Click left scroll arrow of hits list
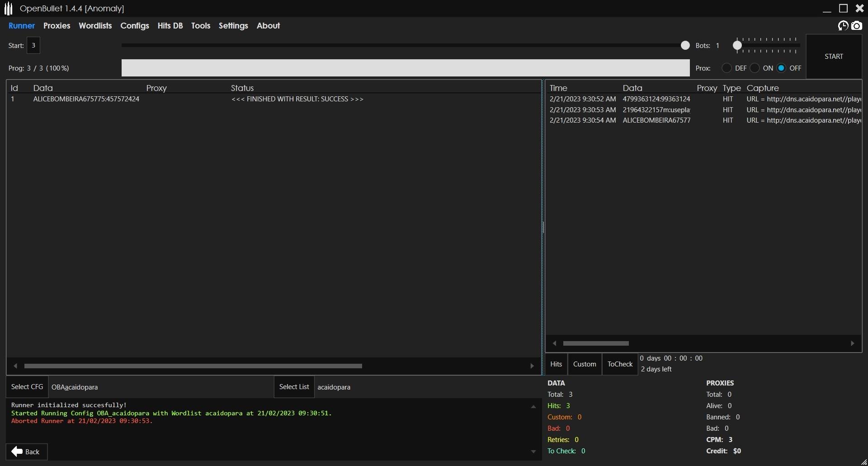The width and height of the screenshot is (868, 466). [555, 343]
